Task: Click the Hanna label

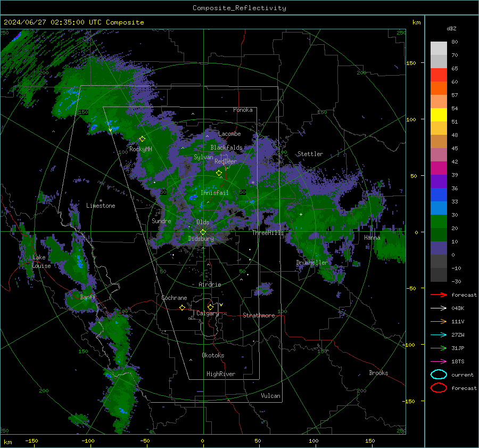Action: 372,237
